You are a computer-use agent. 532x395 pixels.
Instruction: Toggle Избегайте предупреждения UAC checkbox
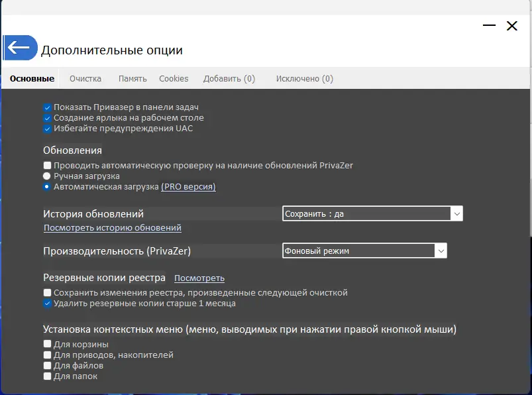tap(47, 129)
